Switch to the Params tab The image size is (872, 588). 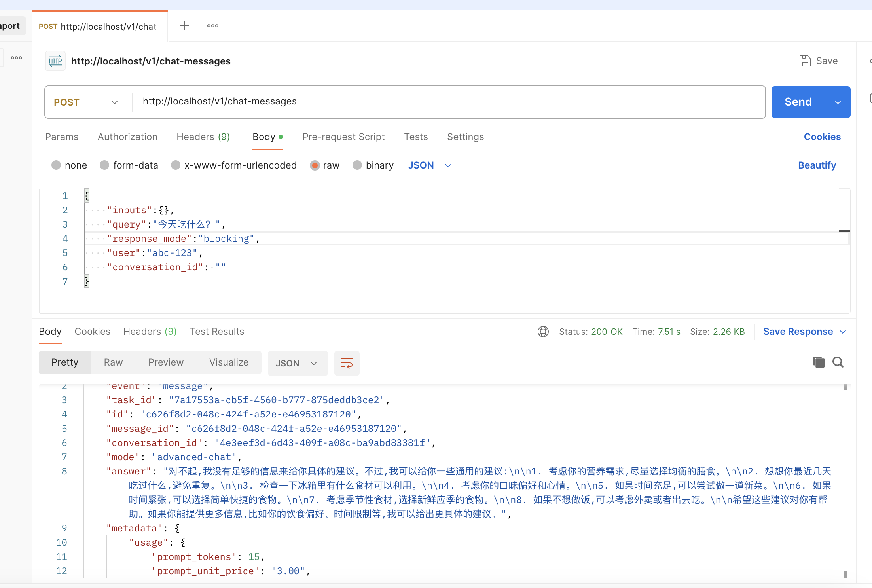pos(62,137)
